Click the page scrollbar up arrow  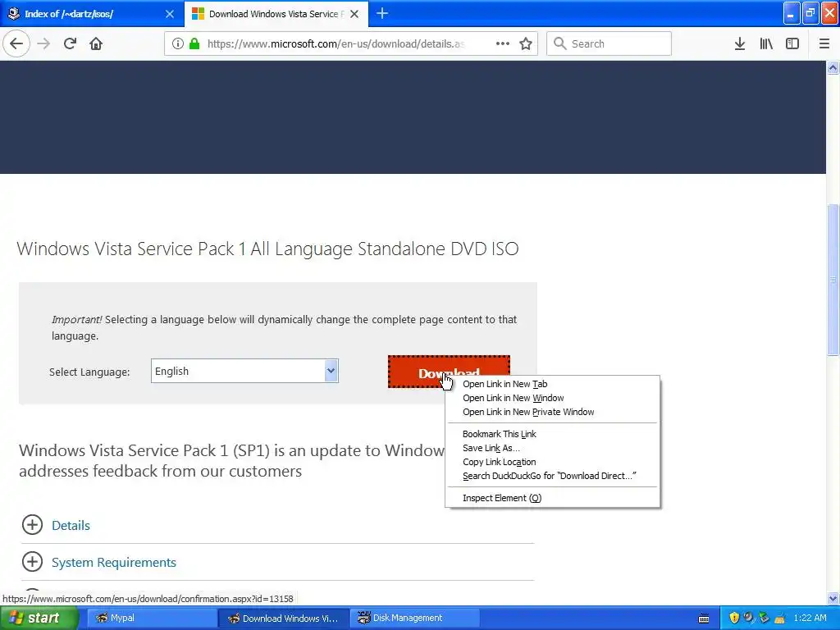[x=833, y=67]
